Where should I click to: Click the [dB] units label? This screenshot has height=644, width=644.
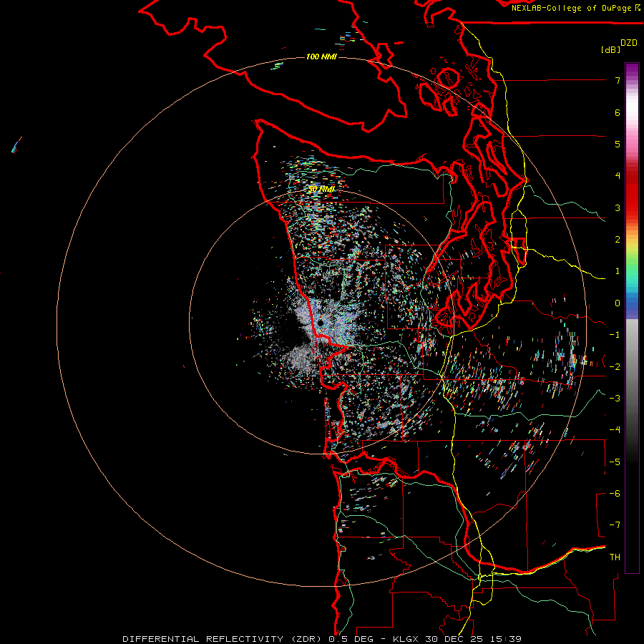point(610,49)
